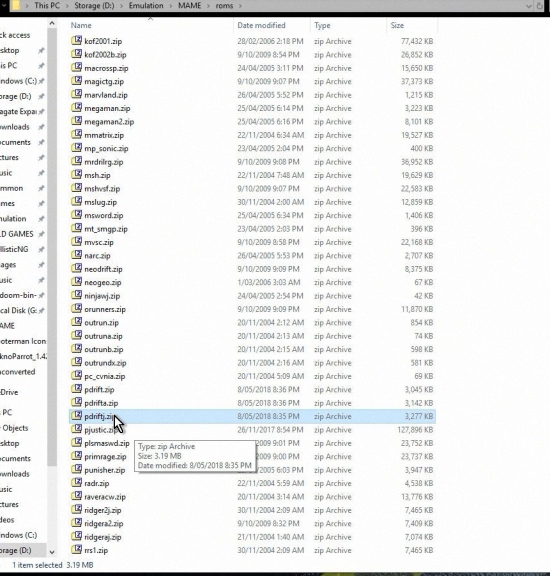Select the ridgera2.zip file name

pos(104,523)
